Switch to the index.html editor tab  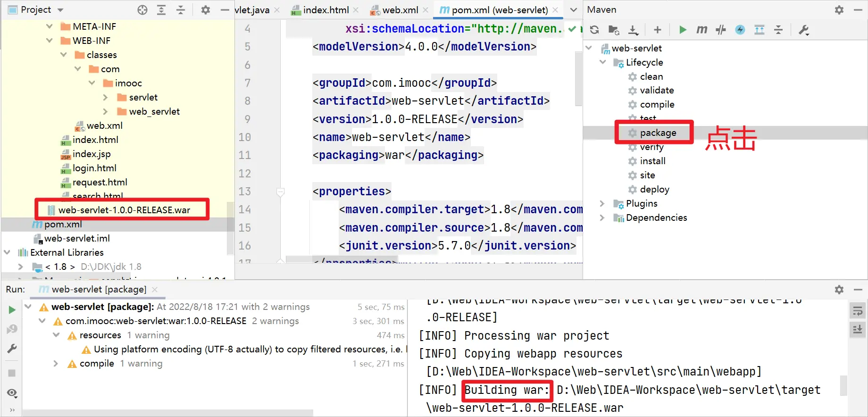pyautogui.click(x=325, y=10)
